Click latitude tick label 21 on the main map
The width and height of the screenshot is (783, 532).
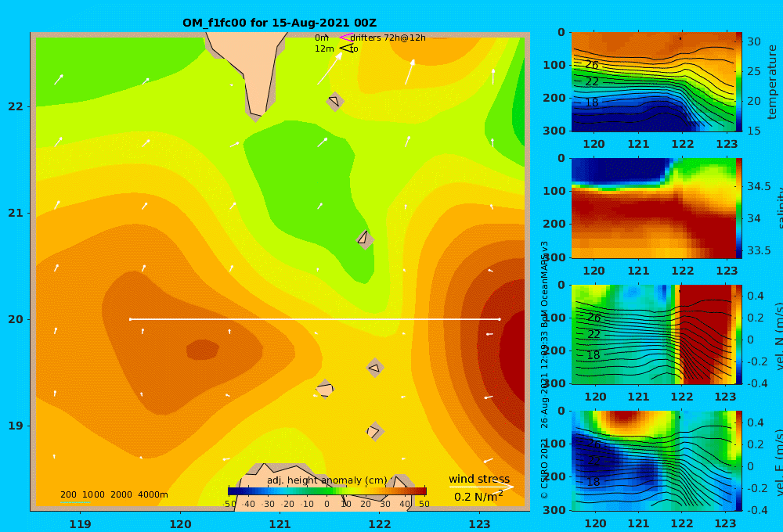tap(16, 213)
